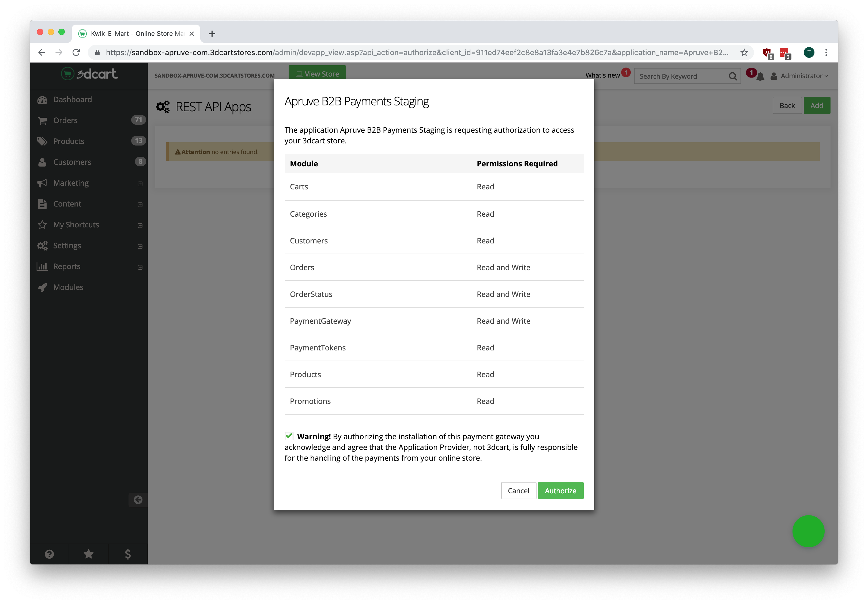Open a new browser tab
This screenshot has width=868, height=604.
click(212, 34)
